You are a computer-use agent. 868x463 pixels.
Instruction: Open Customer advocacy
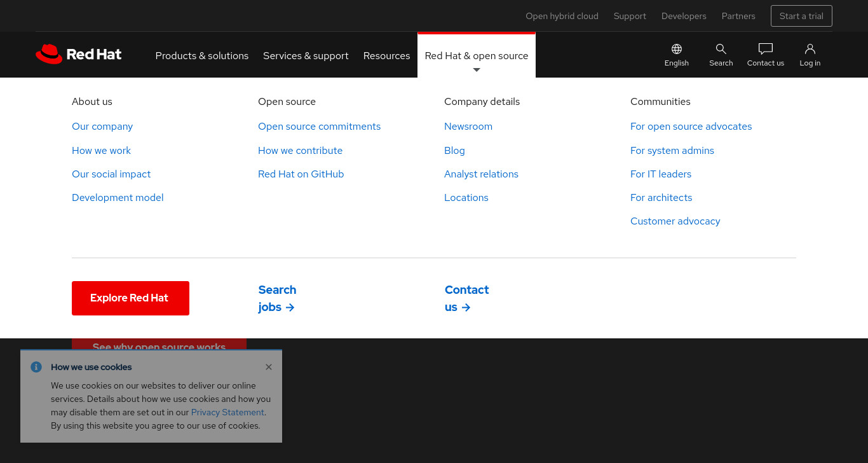pyautogui.click(x=675, y=221)
